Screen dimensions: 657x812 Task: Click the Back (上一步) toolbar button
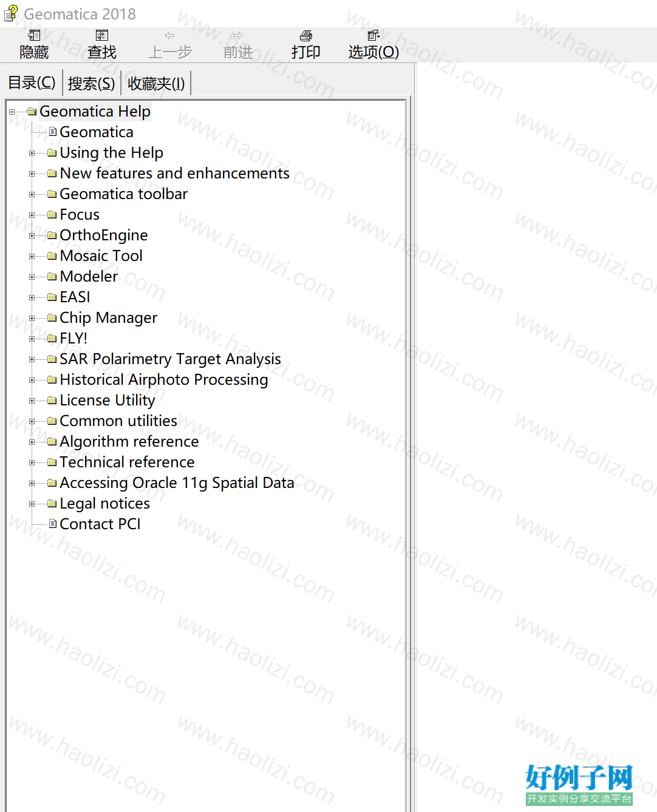(170, 45)
